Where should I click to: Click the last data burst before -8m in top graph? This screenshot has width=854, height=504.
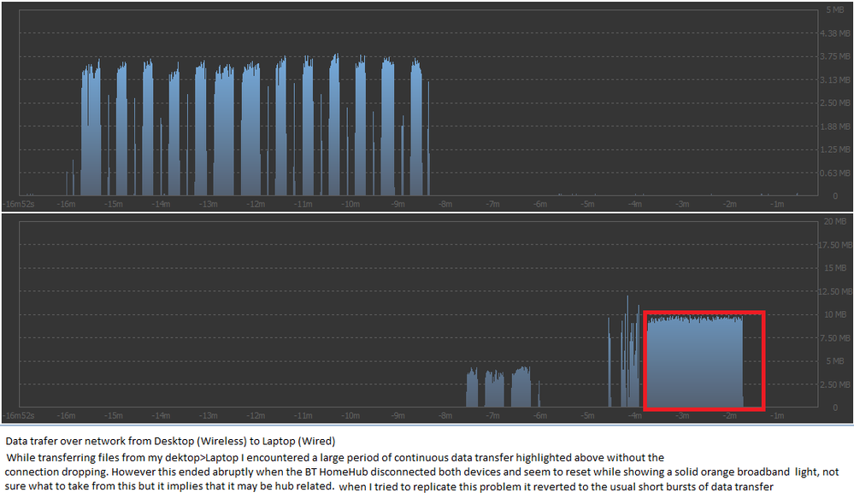[416, 126]
